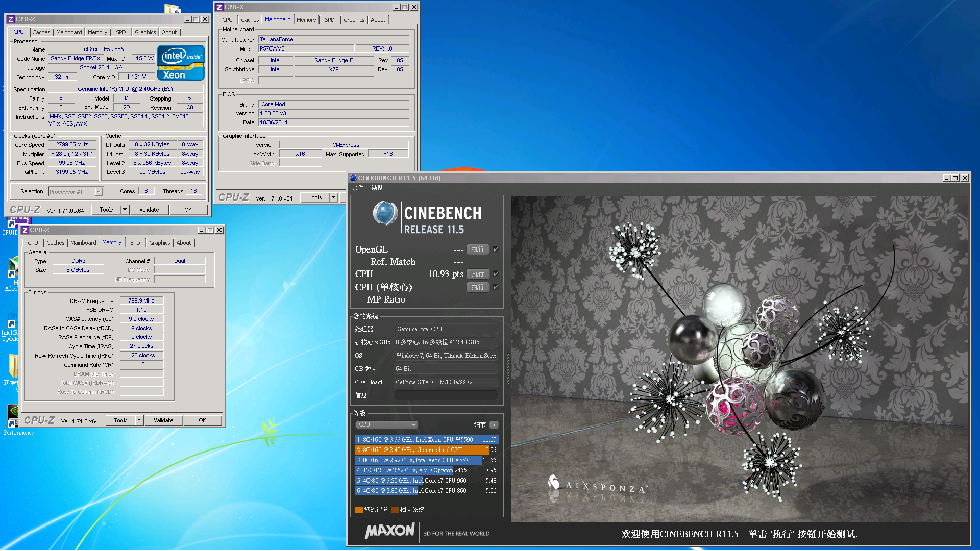This screenshot has height=551, width=980.
Task: Run the CPU benchmark with 执行
Action: pyautogui.click(x=478, y=274)
